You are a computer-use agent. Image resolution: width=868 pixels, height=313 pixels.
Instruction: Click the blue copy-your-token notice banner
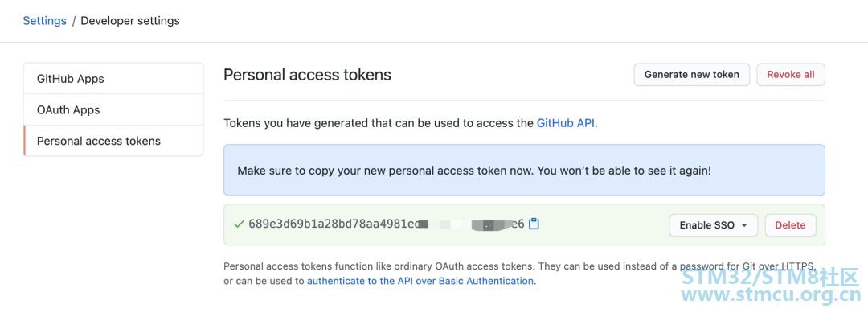pos(524,170)
